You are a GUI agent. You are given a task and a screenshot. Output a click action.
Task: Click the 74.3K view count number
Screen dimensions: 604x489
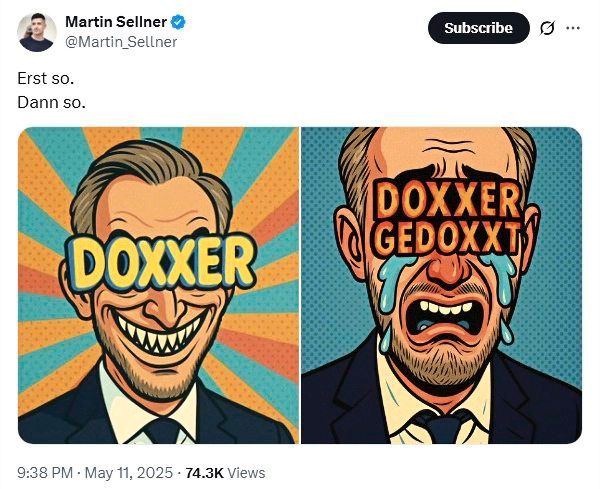coord(205,472)
